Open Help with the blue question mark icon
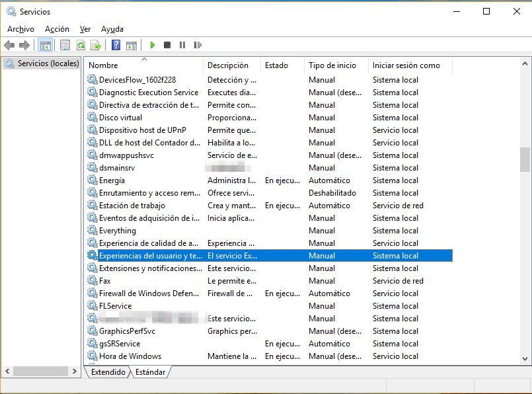Viewport: 532px width, 394px height. point(116,45)
